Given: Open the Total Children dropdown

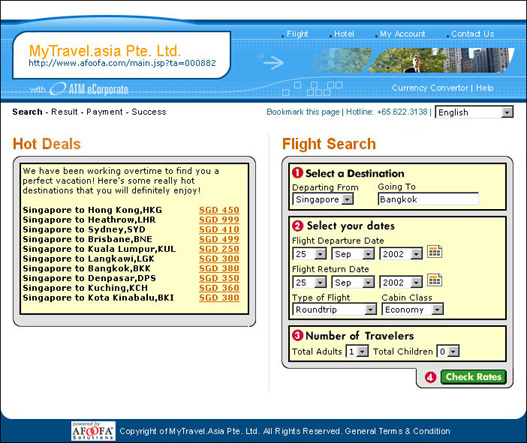Looking at the screenshot, I should [x=448, y=352].
